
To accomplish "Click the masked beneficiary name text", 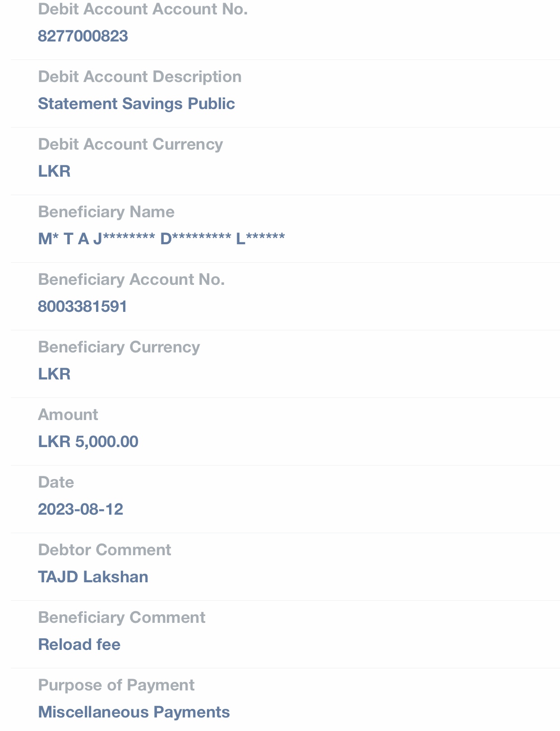I will pos(161,239).
